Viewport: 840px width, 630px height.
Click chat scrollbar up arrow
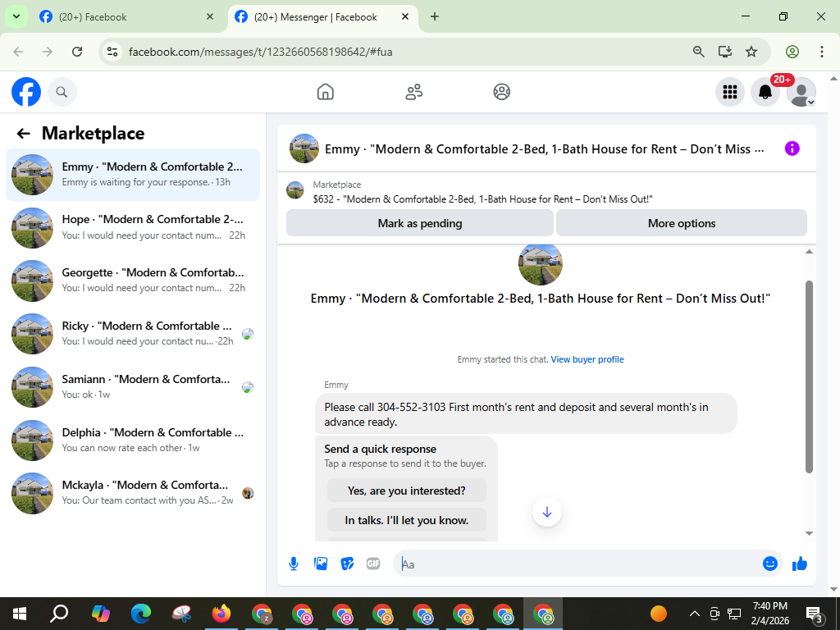[809, 251]
